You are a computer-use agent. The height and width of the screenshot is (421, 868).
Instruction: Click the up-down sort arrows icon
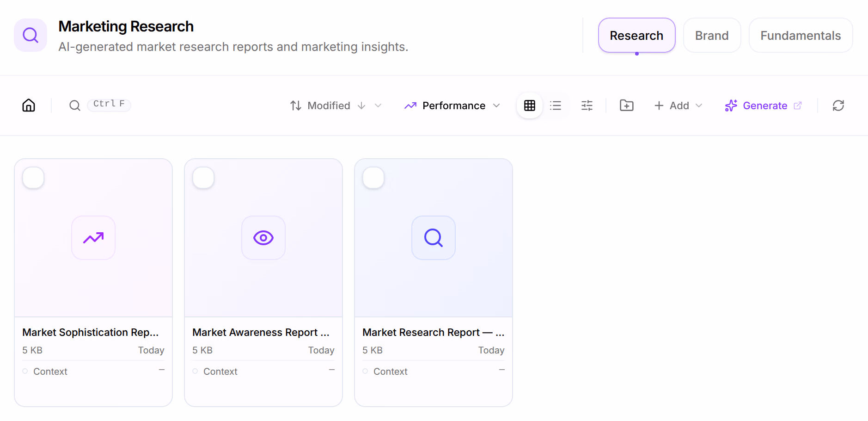point(296,105)
